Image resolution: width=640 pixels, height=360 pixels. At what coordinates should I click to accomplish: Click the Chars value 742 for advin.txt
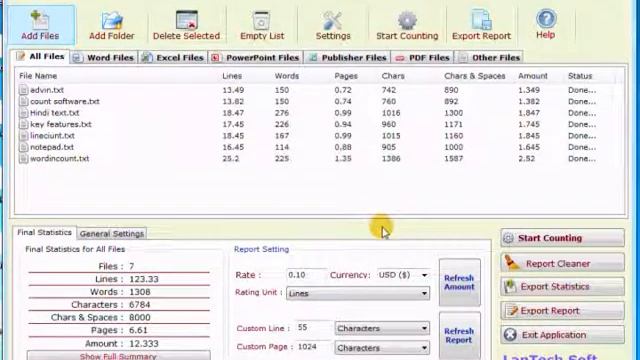click(389, 90)
